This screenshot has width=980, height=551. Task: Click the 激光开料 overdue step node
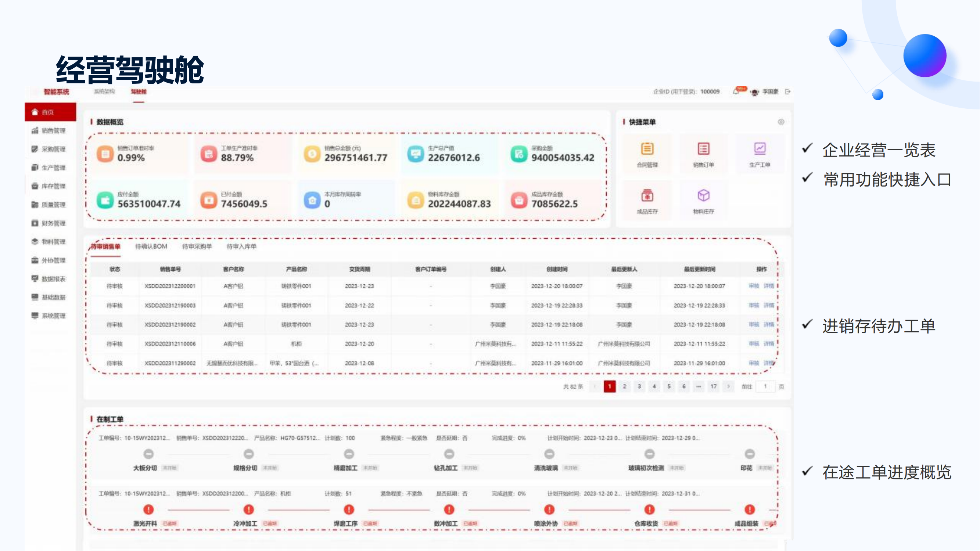coord(148,509)
